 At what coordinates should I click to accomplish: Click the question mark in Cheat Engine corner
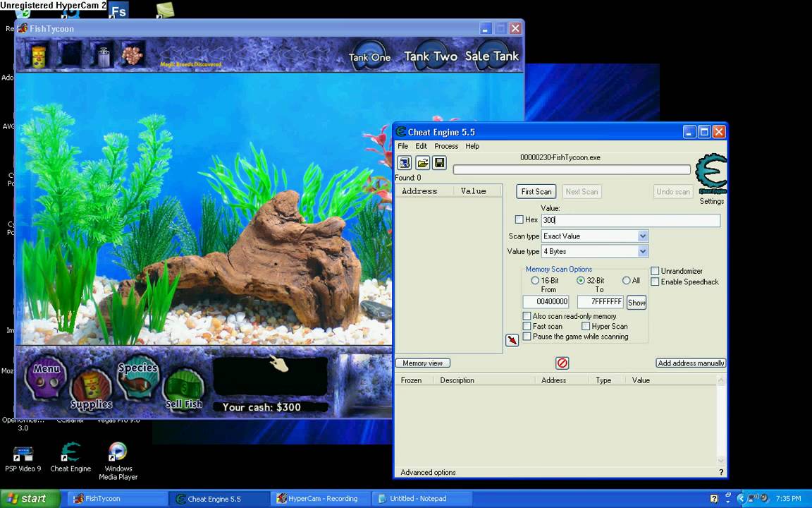point(721,472)
